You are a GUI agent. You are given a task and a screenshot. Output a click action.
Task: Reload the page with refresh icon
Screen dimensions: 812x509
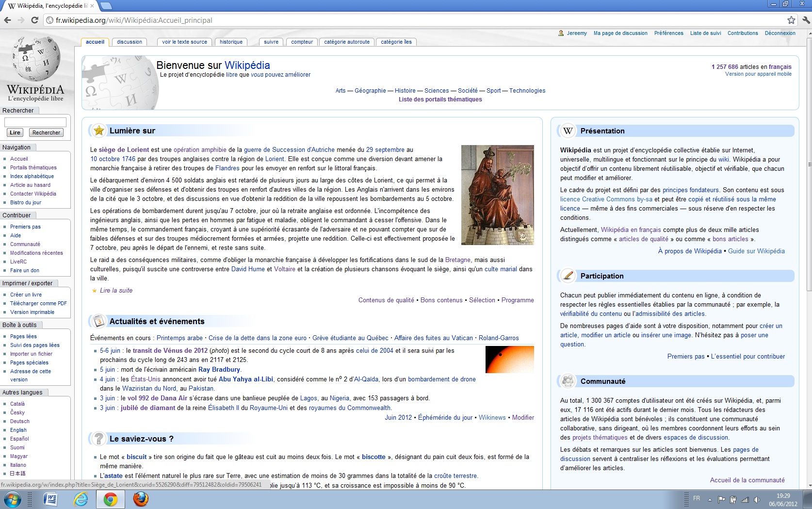click(34, 20)
